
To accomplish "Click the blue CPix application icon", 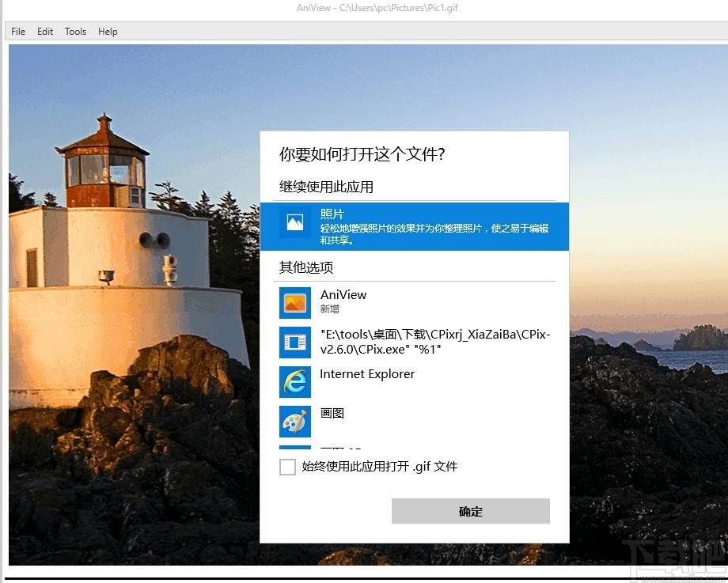I will click(x=294, y=343).
